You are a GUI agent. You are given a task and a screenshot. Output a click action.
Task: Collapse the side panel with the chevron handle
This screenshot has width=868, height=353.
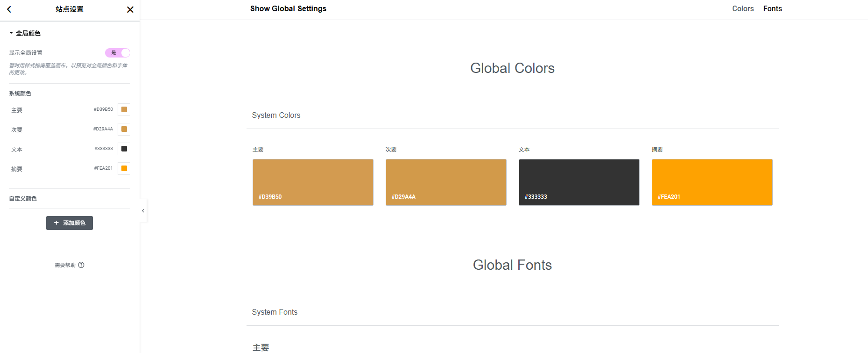pyautogui.click(x=143, y=211)
